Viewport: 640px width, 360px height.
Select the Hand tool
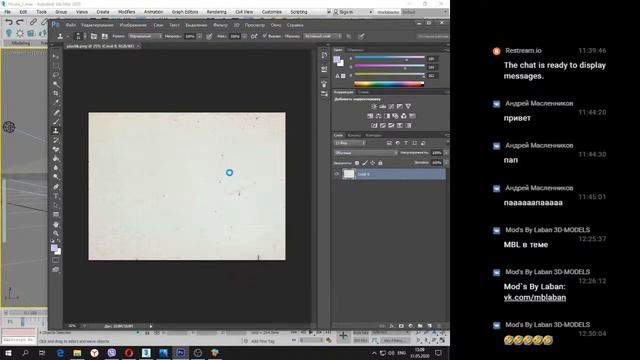[x=56, y=224]
